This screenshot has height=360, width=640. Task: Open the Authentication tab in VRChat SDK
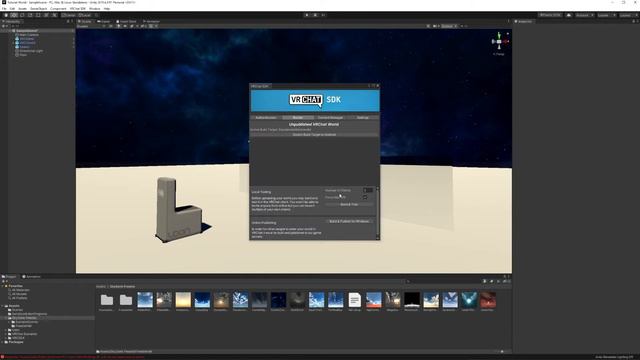(266, 118)
